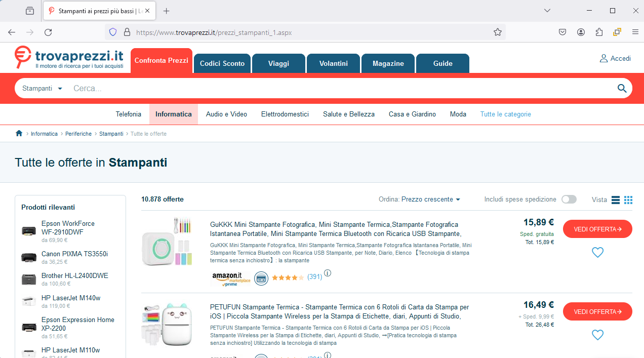Screen dimensions: 644x358
Task: List all tabs dropdown arrow
Action: 547,11
